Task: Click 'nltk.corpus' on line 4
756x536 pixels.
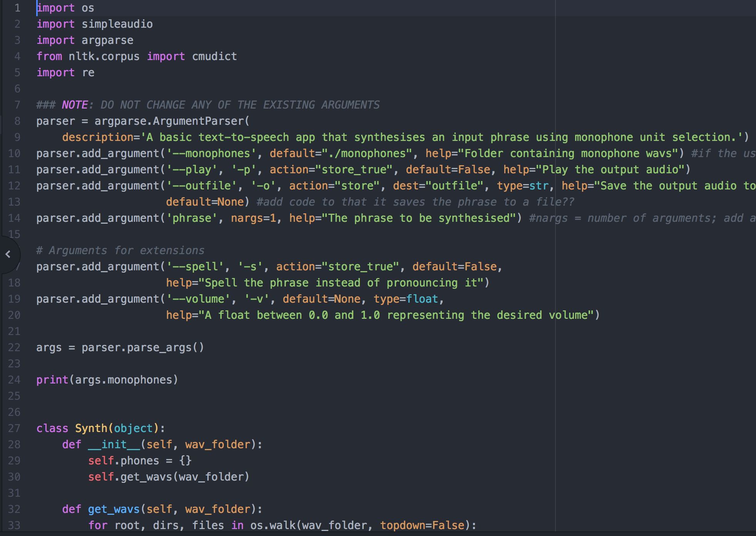Action: [104, 57]
